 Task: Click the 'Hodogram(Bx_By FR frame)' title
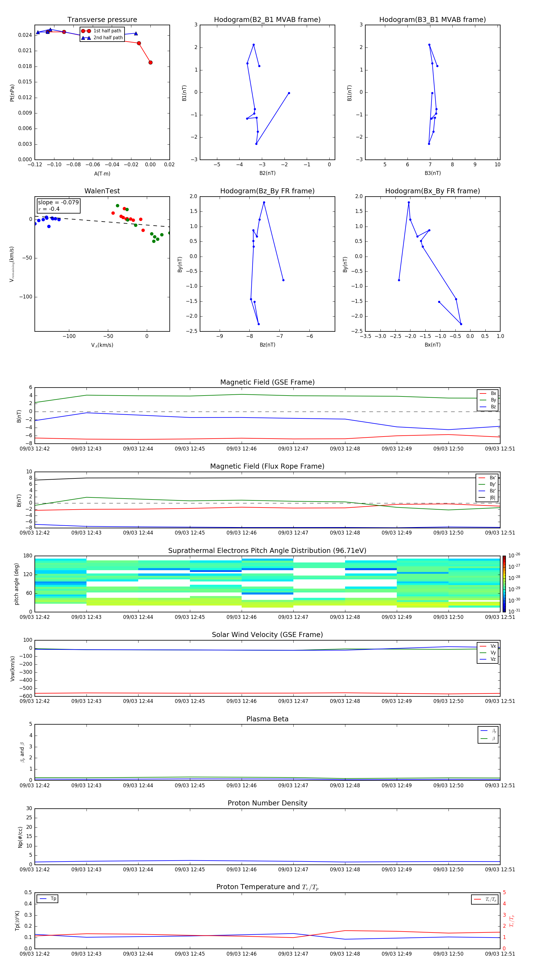432,191
